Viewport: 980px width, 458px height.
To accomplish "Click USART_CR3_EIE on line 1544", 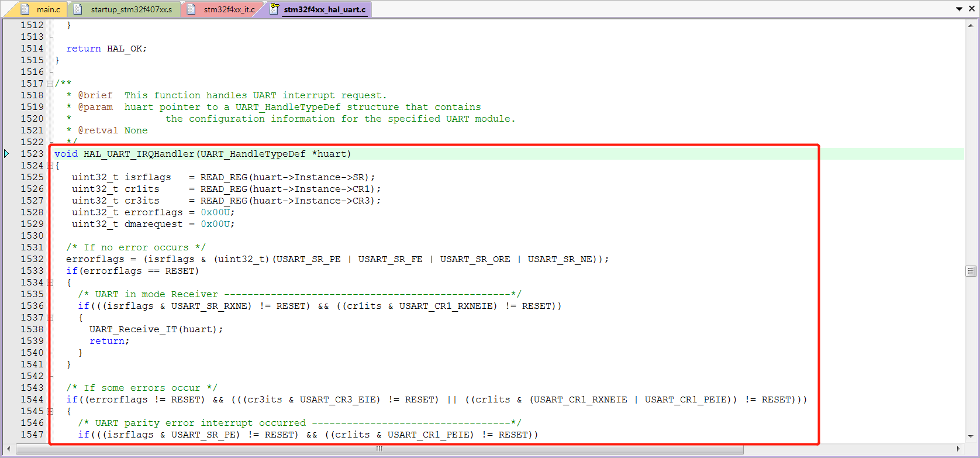I will pyautogui.click(x=337, y=400).
